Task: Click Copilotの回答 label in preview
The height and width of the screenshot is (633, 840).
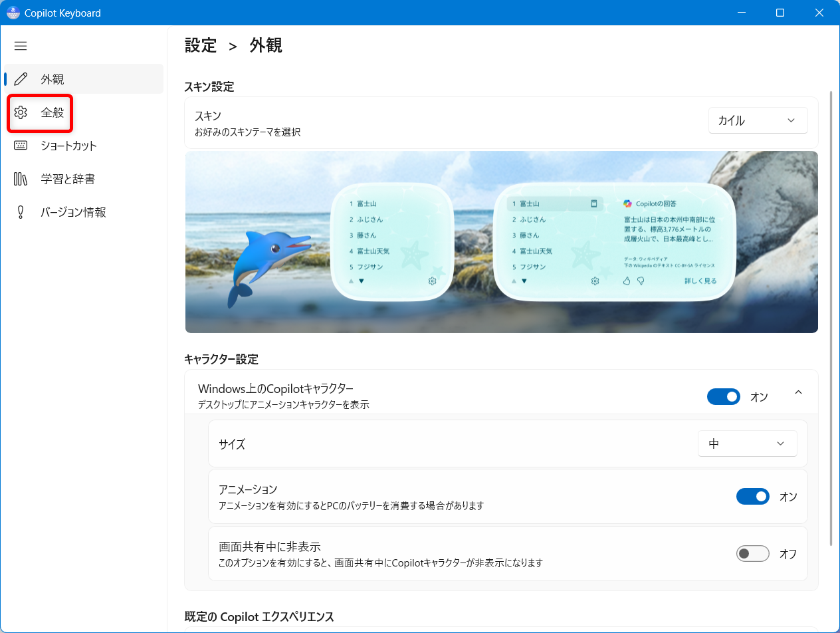Action: [x=656, y=203]
